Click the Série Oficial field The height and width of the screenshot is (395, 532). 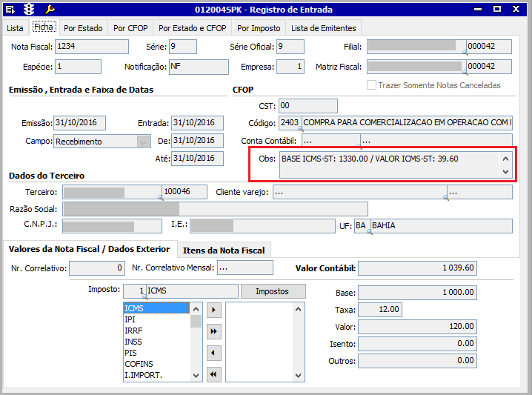(290, 47)
